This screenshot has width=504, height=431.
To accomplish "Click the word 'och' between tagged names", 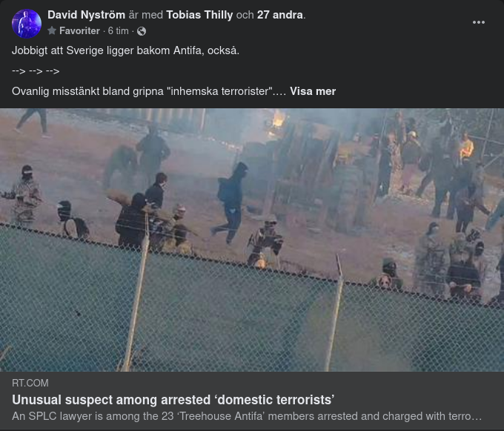I will pos(245,15).
